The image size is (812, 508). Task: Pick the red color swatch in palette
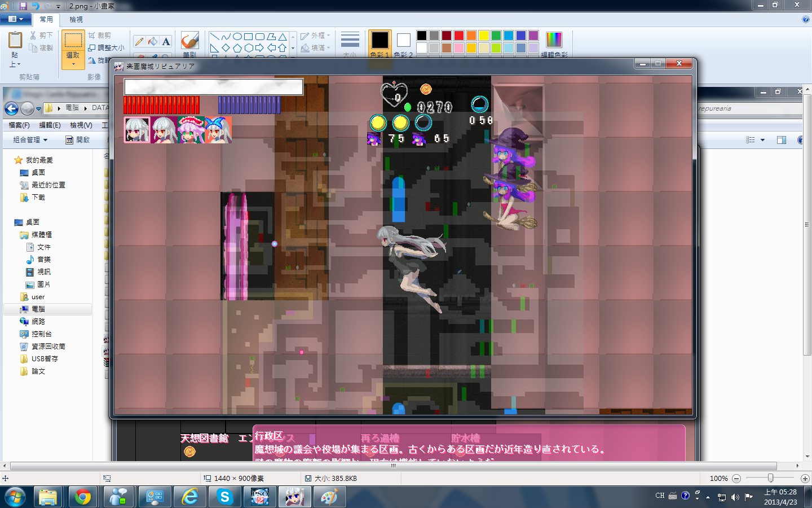[x=459, y=36]
